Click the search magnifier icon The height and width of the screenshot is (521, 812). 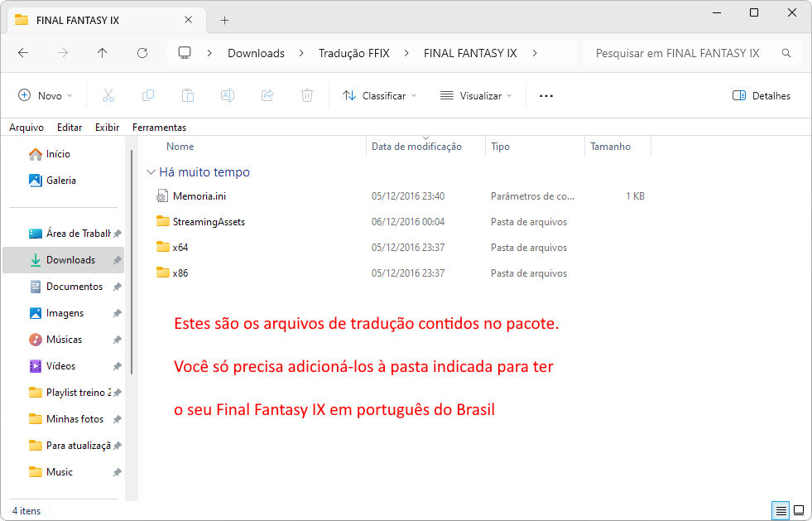786,53
